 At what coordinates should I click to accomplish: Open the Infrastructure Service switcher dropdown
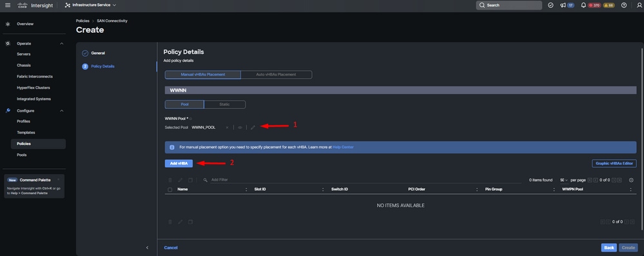pyautogui.click(x=91, y=5)
